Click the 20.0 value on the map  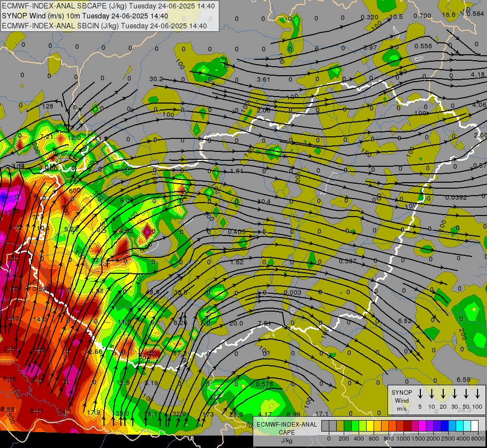point(236,324)
